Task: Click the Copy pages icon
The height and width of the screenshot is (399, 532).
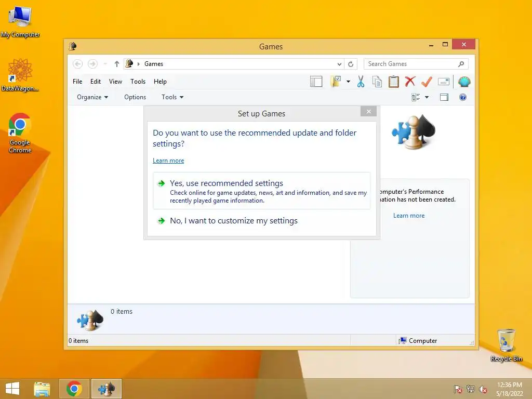Action: 377,82
